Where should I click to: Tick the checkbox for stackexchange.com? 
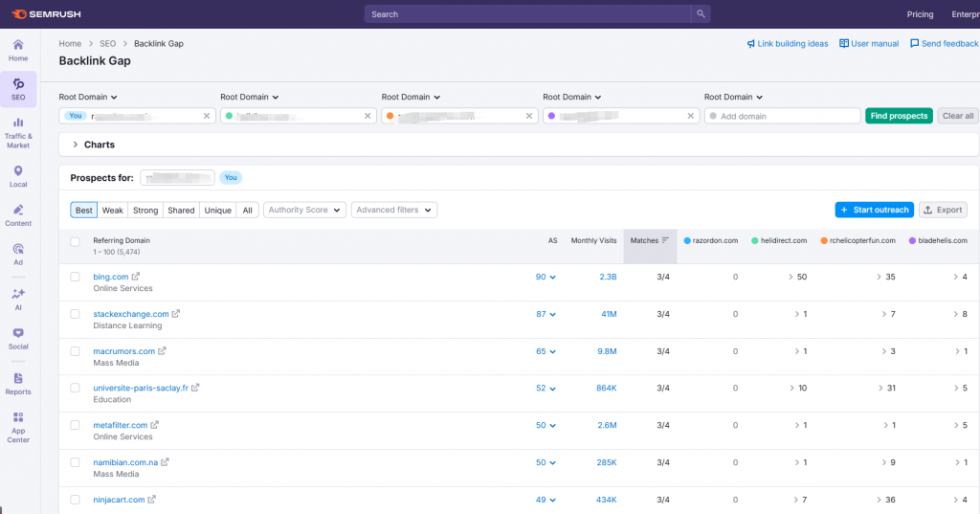click(x=75, y=314)
